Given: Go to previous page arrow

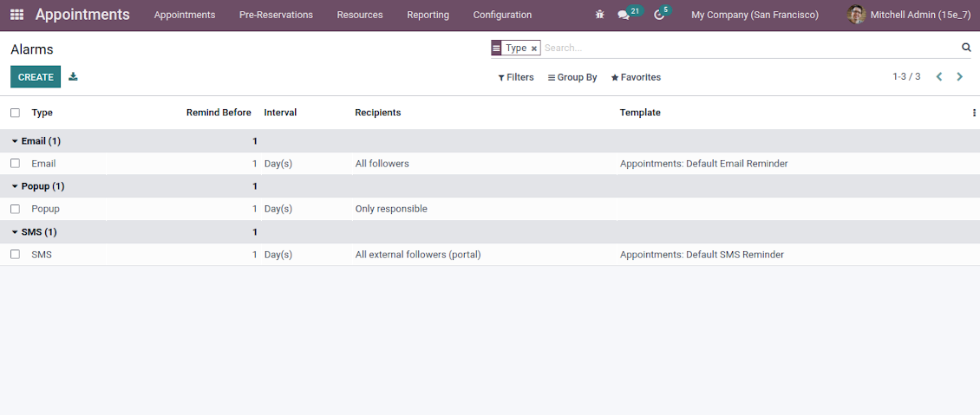Looking at the screenshot, I should point(938,77).
